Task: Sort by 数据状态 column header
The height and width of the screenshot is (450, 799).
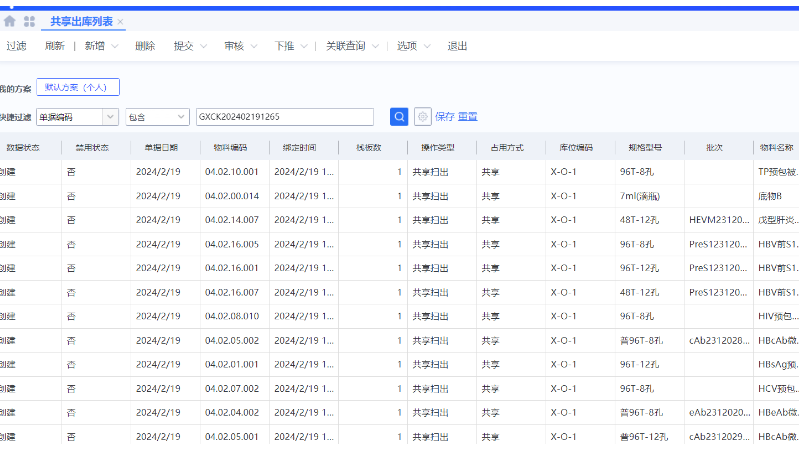Action: (x=23, y=148)
